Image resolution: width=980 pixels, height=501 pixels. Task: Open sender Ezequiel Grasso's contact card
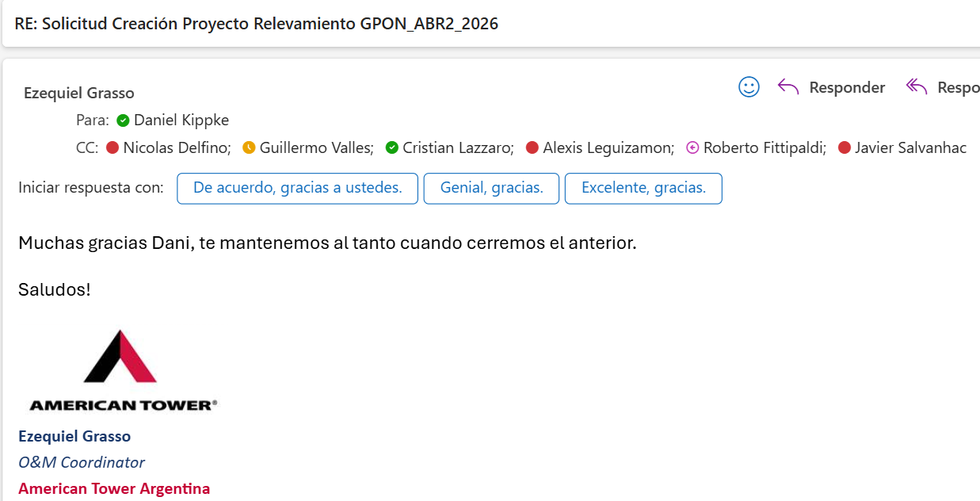tap(79, 94)
